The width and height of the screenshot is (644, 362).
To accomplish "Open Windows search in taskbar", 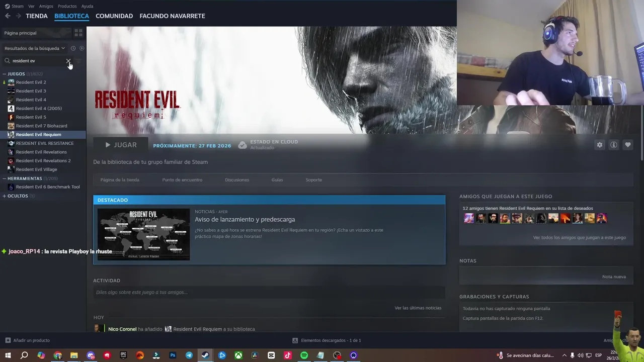I will 24,355.
